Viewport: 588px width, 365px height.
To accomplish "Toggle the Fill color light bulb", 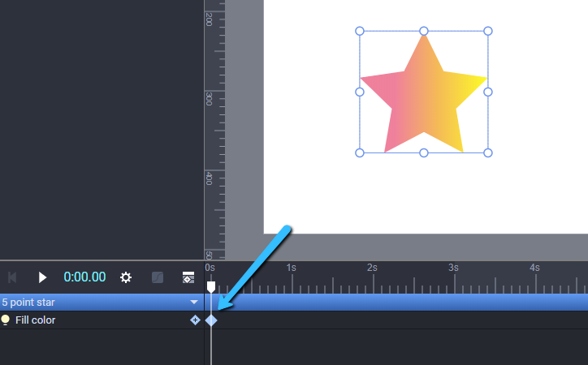I will [x=5, y=320].
